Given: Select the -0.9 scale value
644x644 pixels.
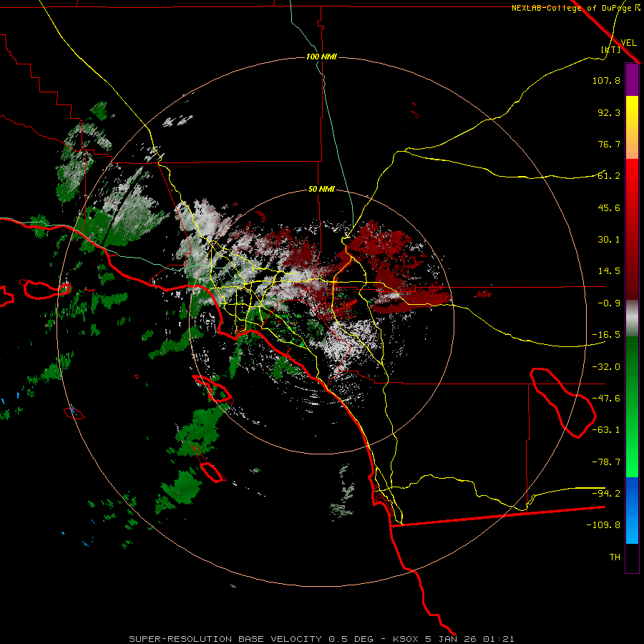Looking at the screenshot, I should (x=609, y=303).
